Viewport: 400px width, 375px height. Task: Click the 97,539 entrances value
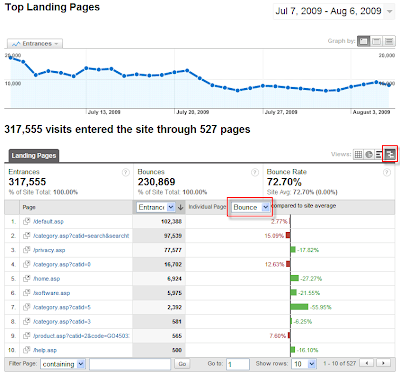pyautogui.click(x=173, y=236)
